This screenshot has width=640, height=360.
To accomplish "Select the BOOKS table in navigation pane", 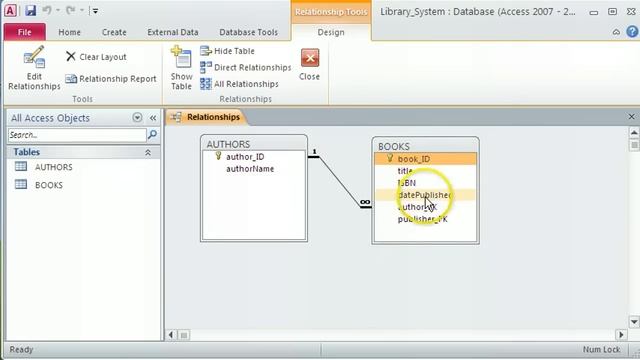I will coord(49,185).
